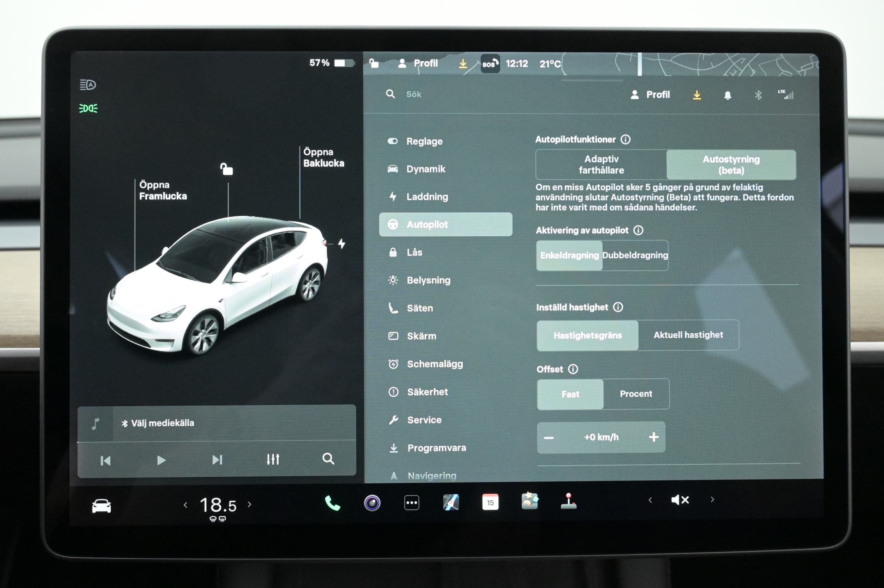Open the calendar app
This screenshot has height=588, width=884.
click(x=490, y=502)
